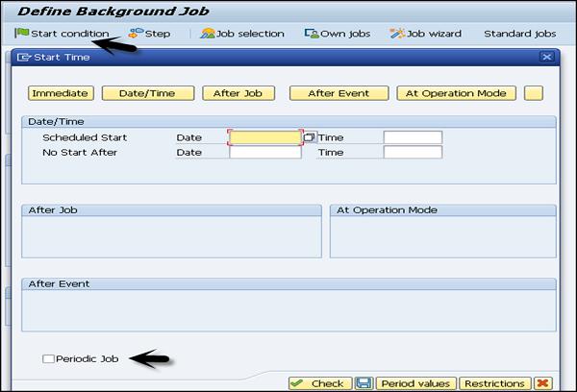Screen dimensions: 577x392
Task: Open Period values
Action: (415, 383)
